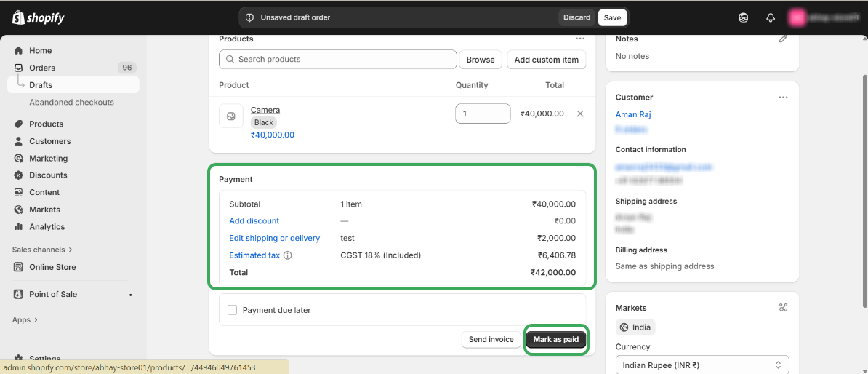This screenshot has width=868, height=374.
Task: Click the Send invoice button
Action: coord(491,339)
